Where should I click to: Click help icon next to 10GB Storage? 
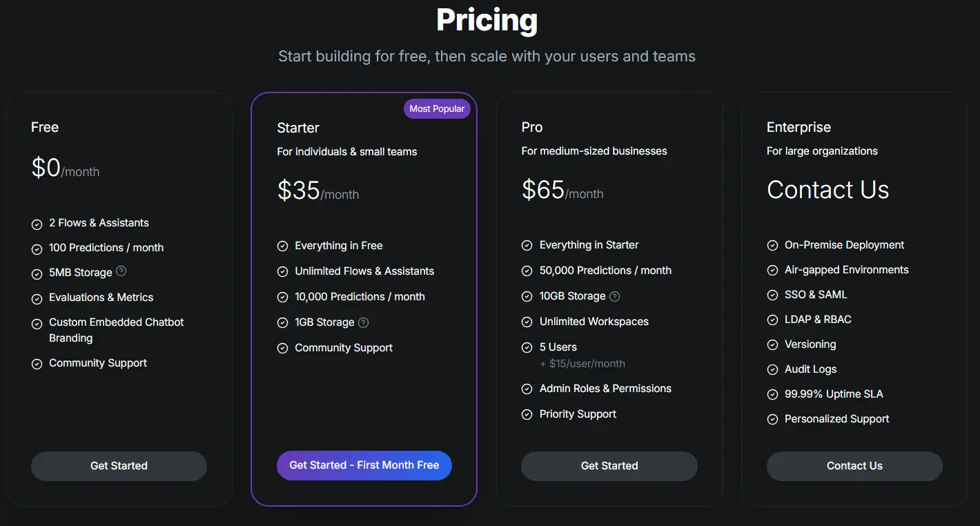614,296
